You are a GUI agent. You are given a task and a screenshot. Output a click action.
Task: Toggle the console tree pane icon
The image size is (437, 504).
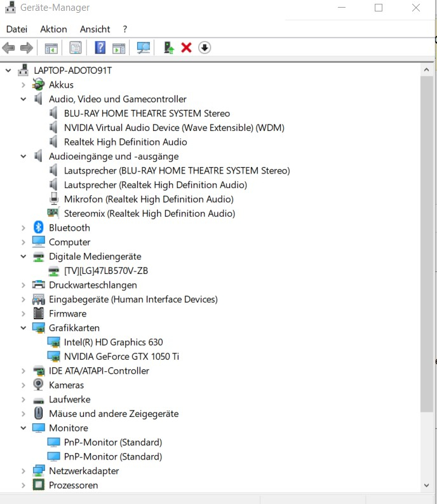coord(51,48)
